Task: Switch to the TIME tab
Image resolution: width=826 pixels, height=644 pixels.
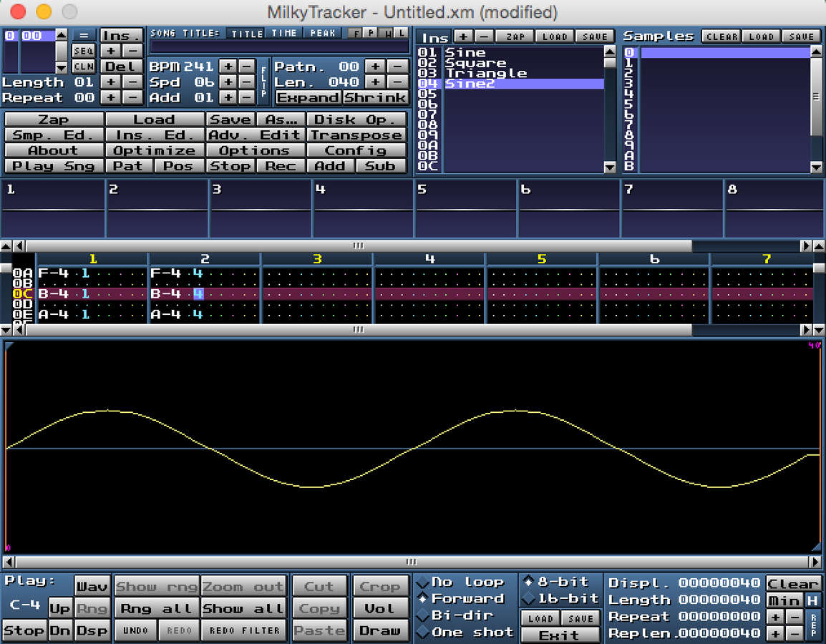Action: (x=284, y=33)
